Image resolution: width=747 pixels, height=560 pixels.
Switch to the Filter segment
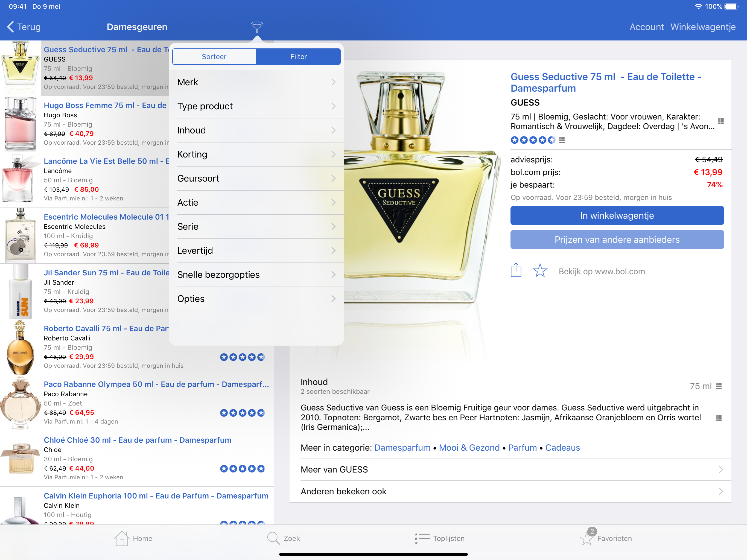(298, 56)
